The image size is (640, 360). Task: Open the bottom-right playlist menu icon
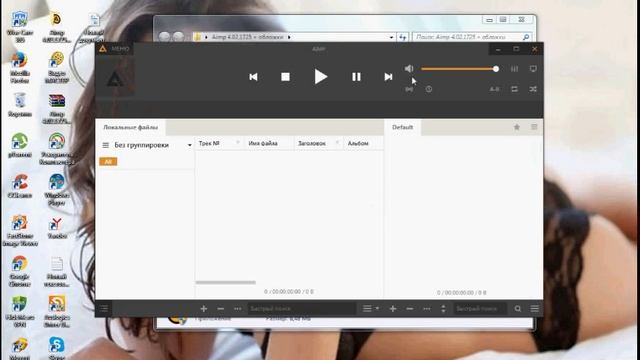(x=535, y=309)
